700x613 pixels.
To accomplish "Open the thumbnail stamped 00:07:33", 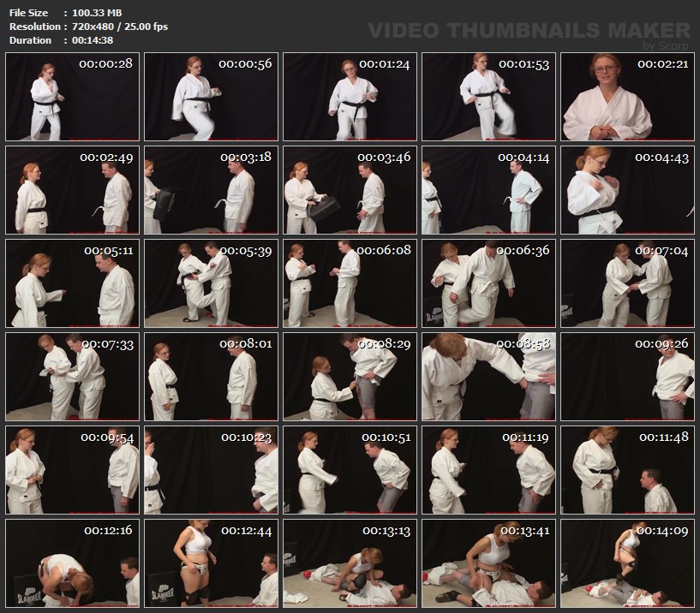I will (x=72, y=377).
